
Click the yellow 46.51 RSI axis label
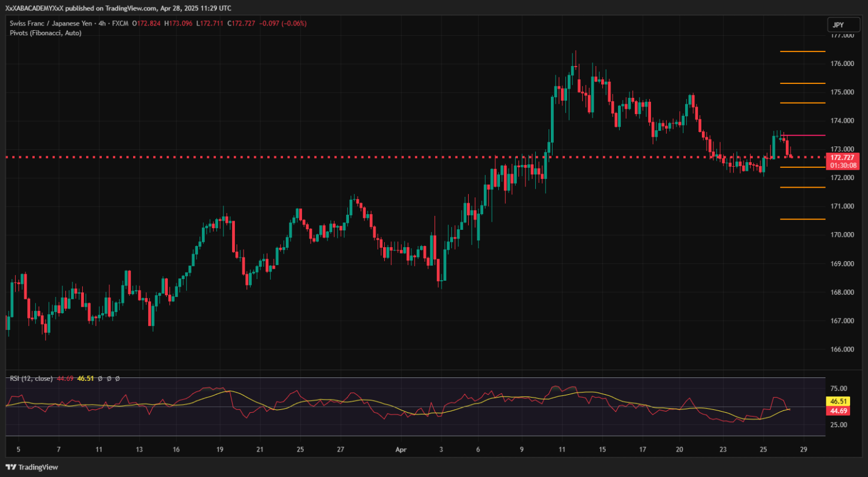(x=838, y=401)
